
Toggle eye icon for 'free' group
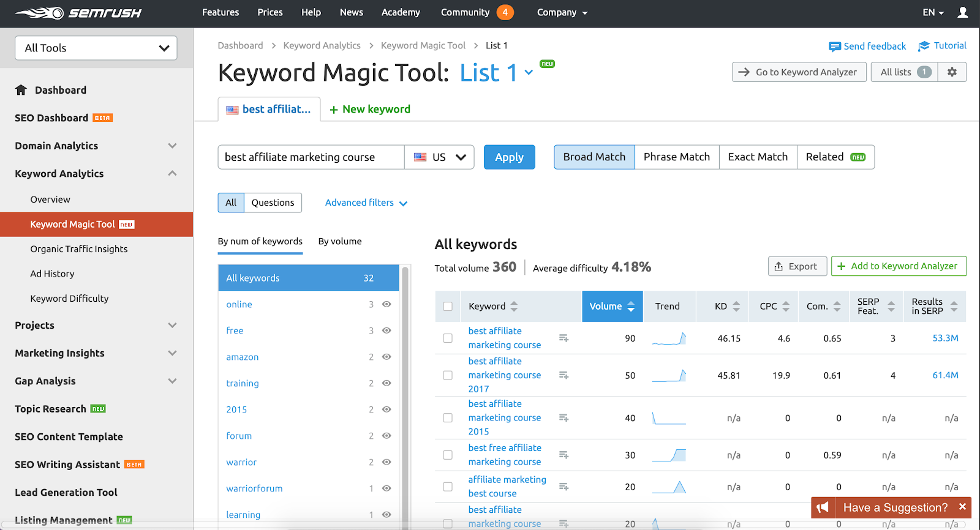[386, 330]
